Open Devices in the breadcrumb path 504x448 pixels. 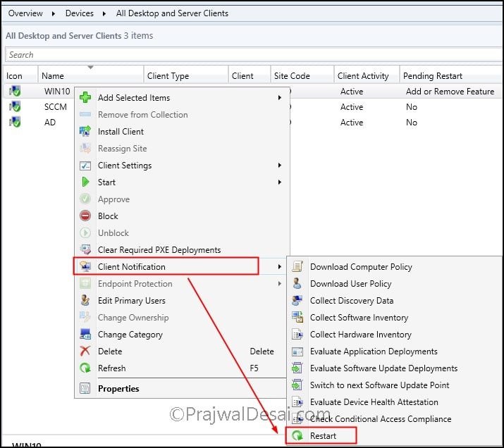tap(80, 13)
